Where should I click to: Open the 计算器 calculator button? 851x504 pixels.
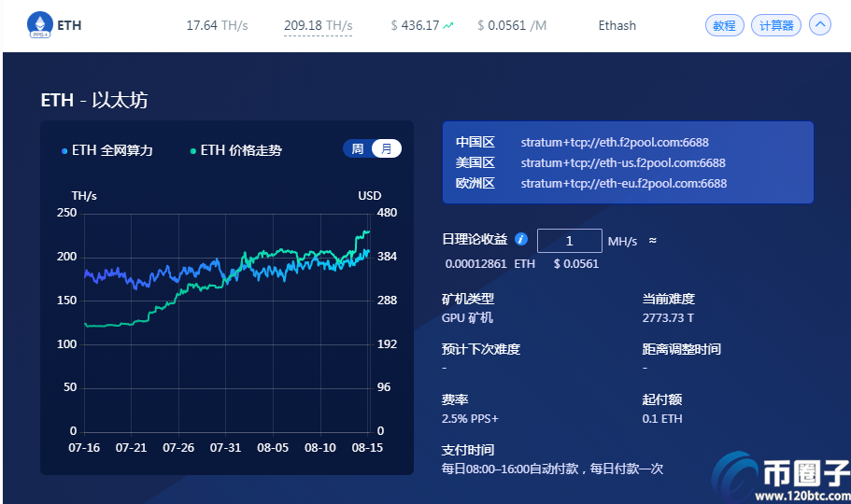tap(776, 25)
